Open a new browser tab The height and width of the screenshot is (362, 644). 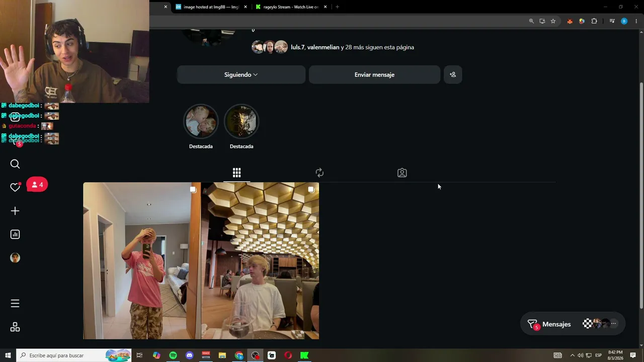(337, 7)
